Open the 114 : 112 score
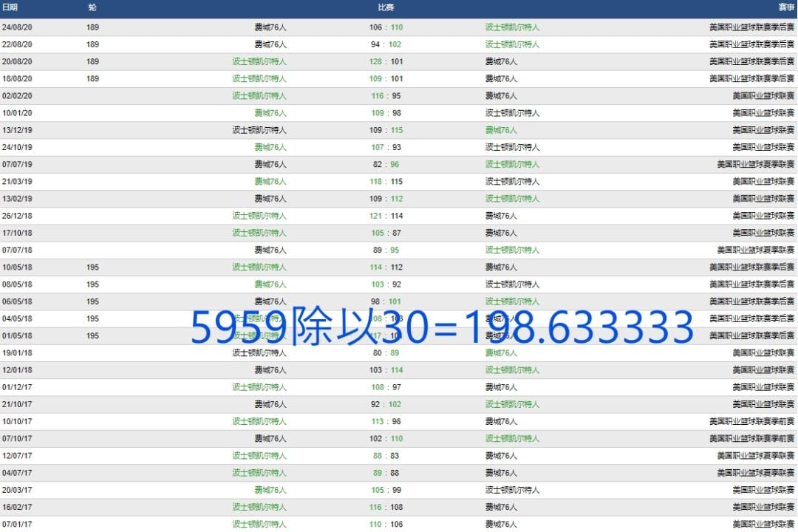This screenshot has width=798, height=532. tap(386, 267)
